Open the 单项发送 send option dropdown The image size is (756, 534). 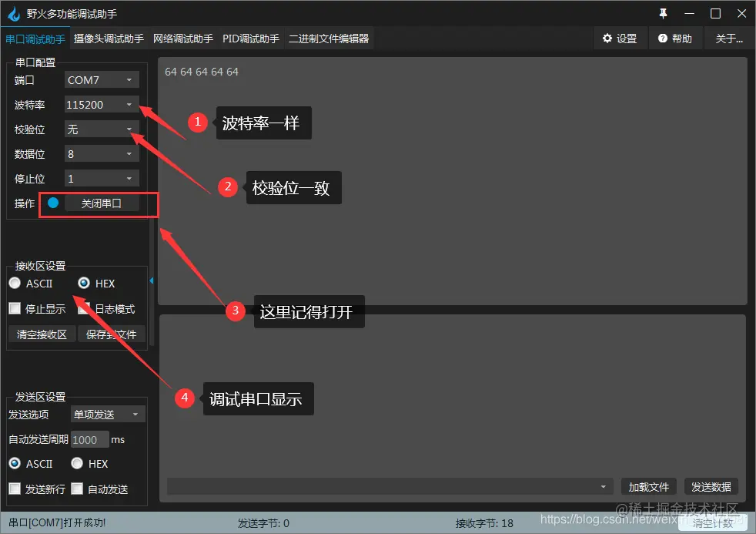[x=106, y=414]
